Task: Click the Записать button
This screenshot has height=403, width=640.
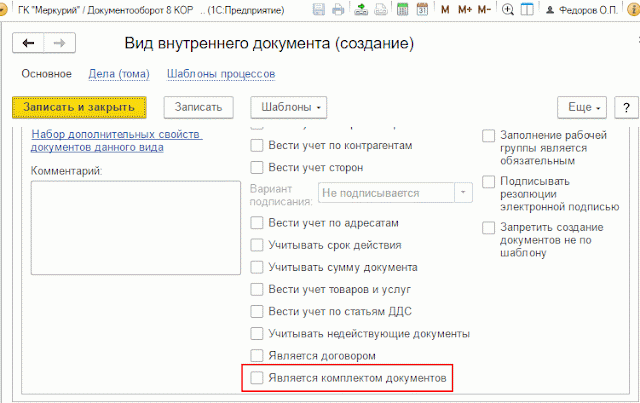Action: coord(198,107)
